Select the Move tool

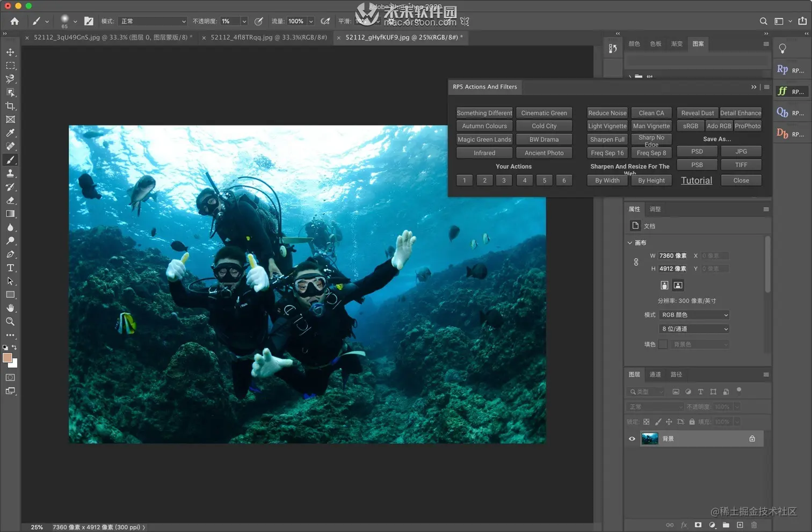[10, 52]
